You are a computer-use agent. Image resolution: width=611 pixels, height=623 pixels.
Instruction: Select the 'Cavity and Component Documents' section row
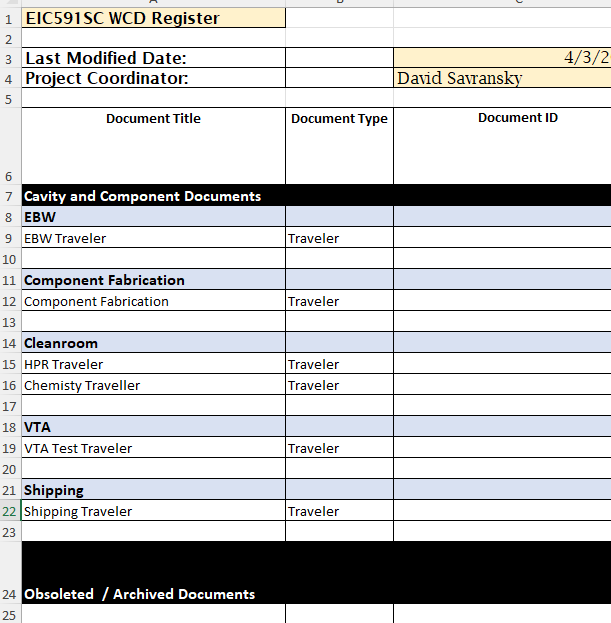[316, 195]
